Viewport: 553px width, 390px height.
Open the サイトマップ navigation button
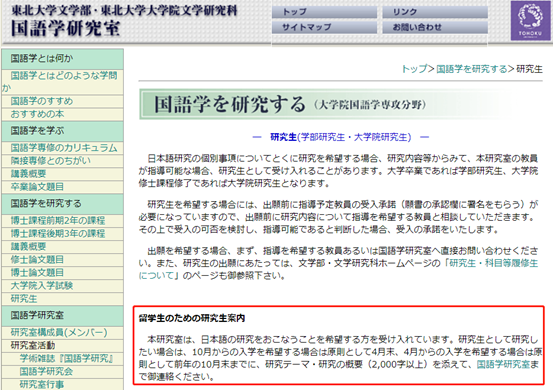point(324,27)
